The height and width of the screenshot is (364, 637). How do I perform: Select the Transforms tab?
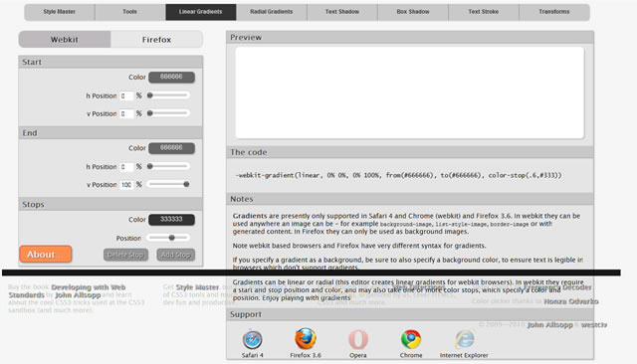pos(554,12)
